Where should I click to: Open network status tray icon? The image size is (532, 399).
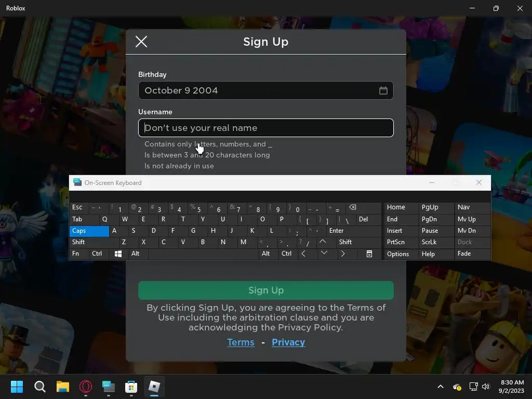(x=473, y=387)
